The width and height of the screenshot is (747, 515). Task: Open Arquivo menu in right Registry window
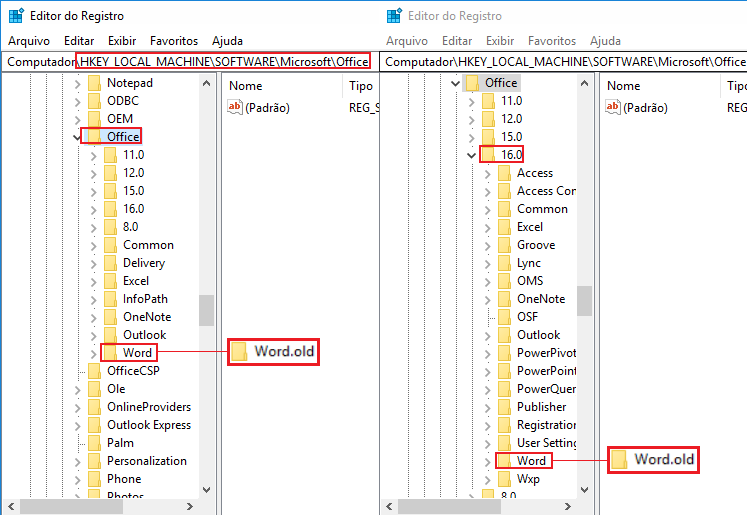coord(407,41)
